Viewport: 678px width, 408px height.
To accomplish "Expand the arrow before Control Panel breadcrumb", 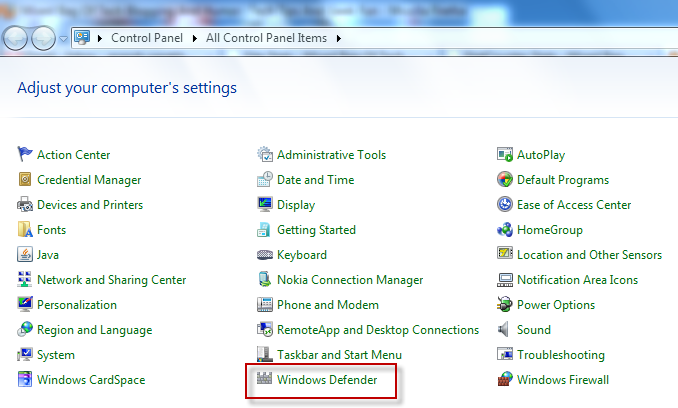I will [100, 38].
